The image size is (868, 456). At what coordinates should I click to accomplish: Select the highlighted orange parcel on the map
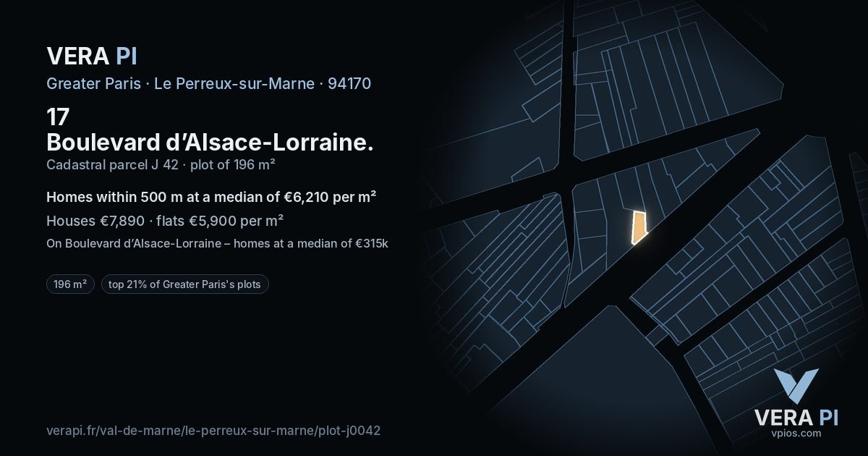pyautogui.click(x=638, y=227)
